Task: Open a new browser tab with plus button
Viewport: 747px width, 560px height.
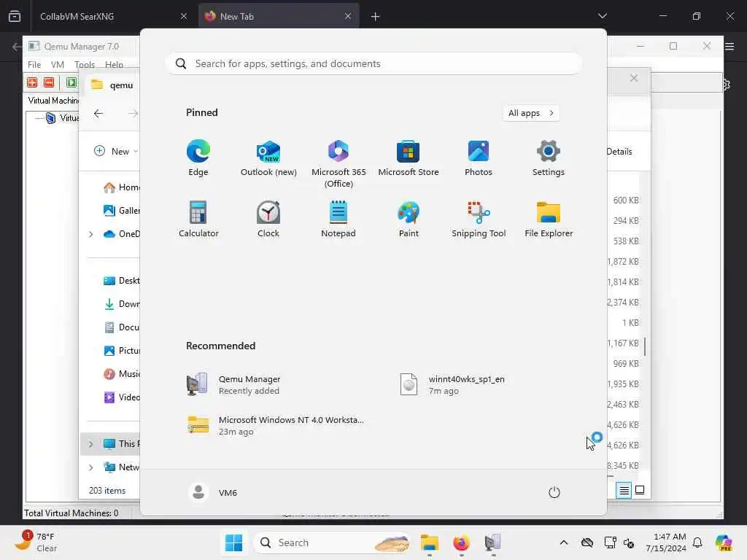Action: coord(376,17)
